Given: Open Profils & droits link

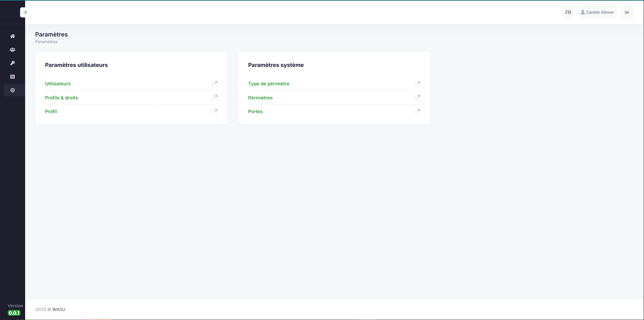Looking at the screenshot, I should coord(61,98).
